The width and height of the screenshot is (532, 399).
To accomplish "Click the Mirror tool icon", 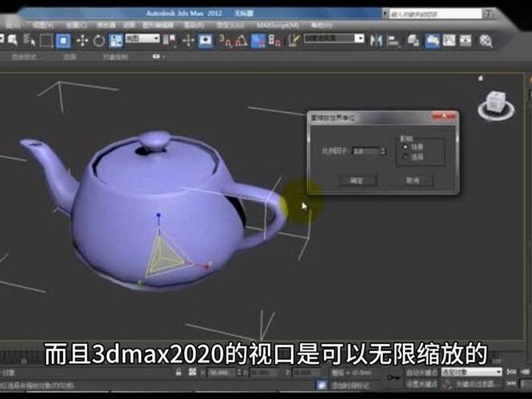I will tap(376, 41).
